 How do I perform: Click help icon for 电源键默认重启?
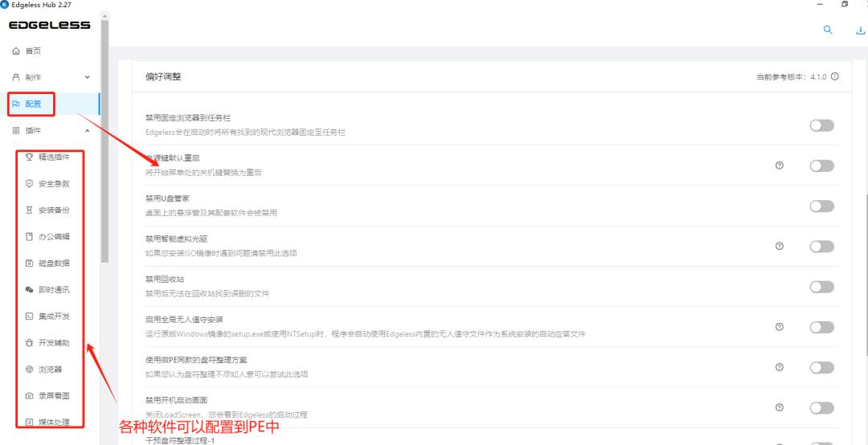coord(780,165)
